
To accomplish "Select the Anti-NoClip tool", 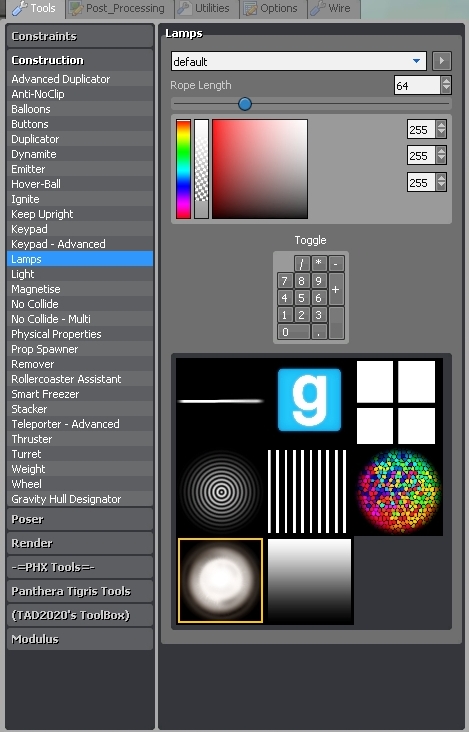I will coord(80,94).
